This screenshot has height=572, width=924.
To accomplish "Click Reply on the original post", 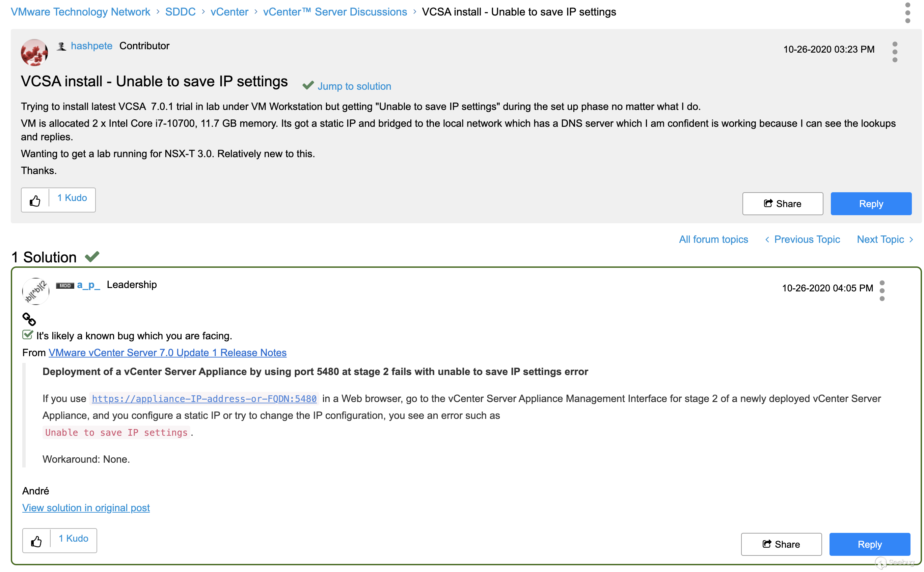I will (871, 204).
